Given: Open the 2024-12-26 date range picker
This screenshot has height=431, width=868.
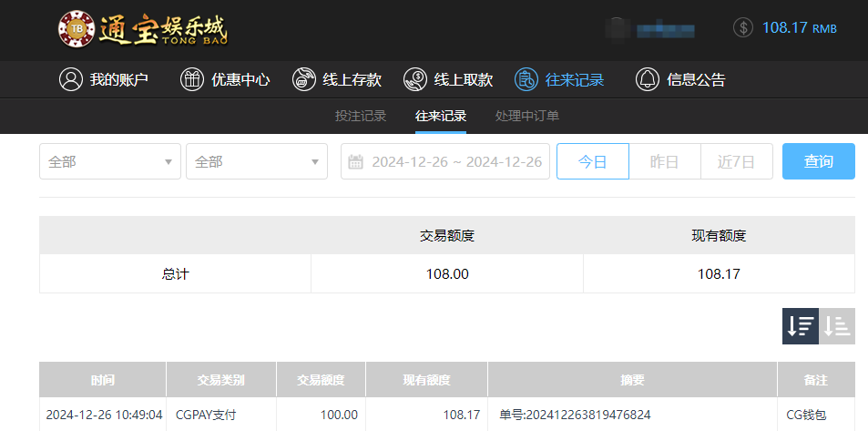Looking at the screenshot, I should (445, 161).
